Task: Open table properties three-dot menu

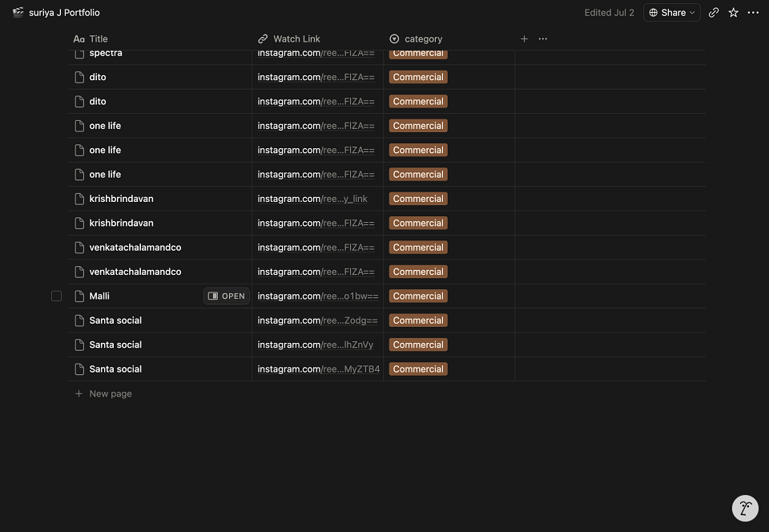Action: point(542,38)
